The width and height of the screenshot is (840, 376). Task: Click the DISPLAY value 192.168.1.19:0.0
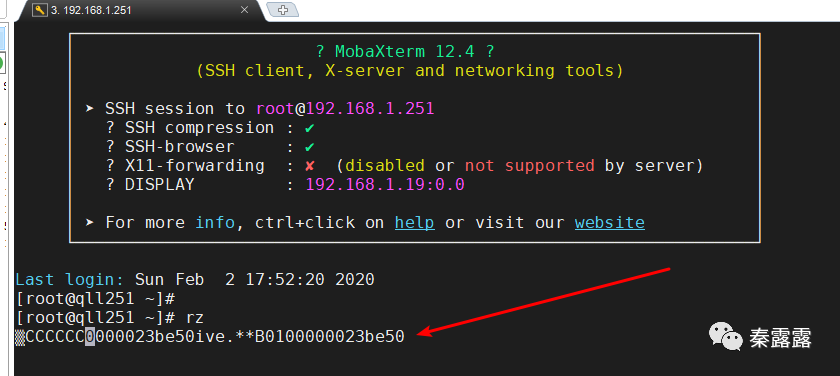385,185
